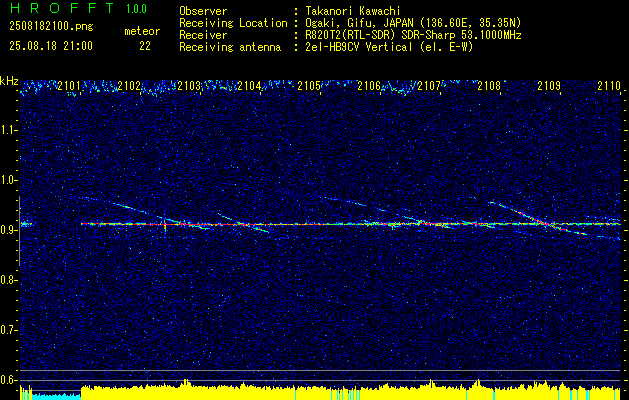Click the 2105 time marker

point(309,85)
